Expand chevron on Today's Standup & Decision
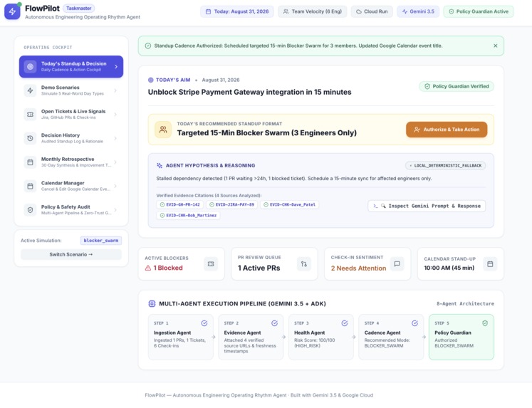Screen dimensions: 532x408 click(116, 66)
